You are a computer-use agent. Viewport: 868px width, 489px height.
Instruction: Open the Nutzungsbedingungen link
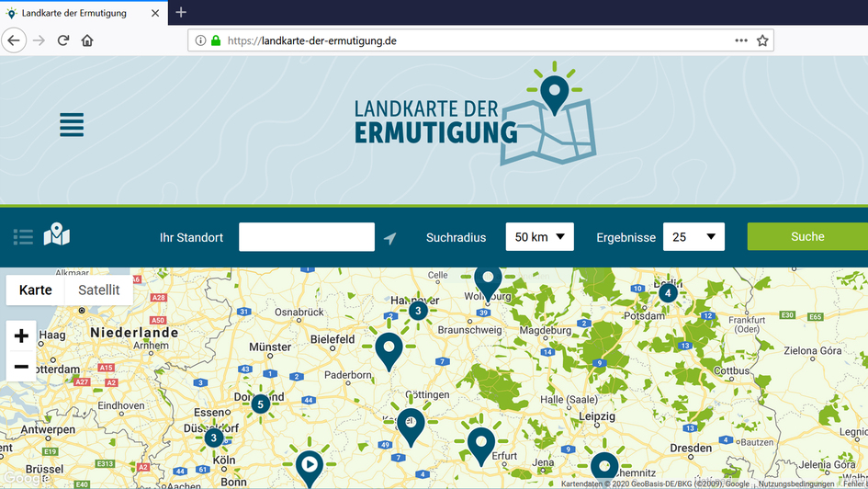click(796, 483)
